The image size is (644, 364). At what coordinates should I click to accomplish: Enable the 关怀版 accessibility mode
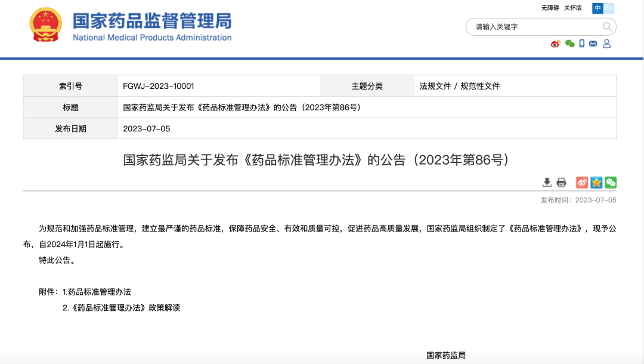[x=572, y=8]
